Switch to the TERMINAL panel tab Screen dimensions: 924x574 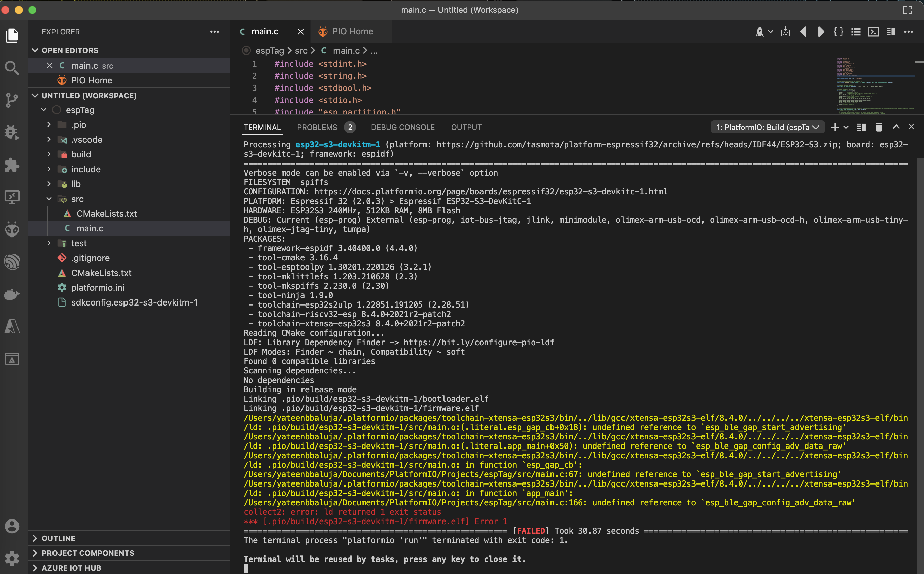262,127
